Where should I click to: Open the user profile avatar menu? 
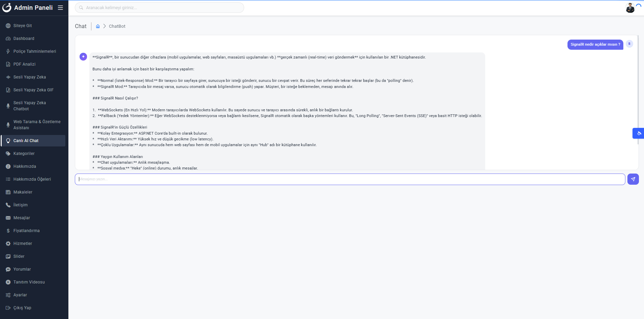630,7
